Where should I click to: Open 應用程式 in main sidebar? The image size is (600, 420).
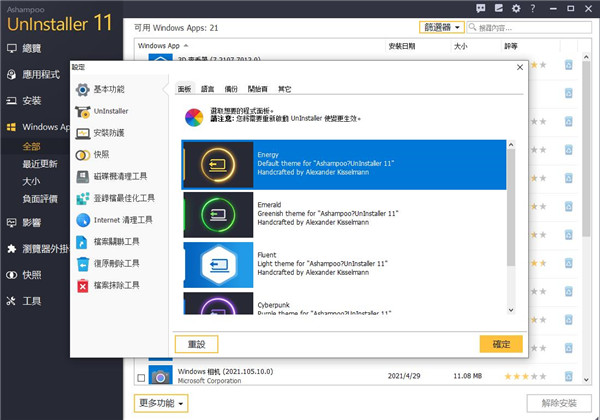[x=33, y=75]
